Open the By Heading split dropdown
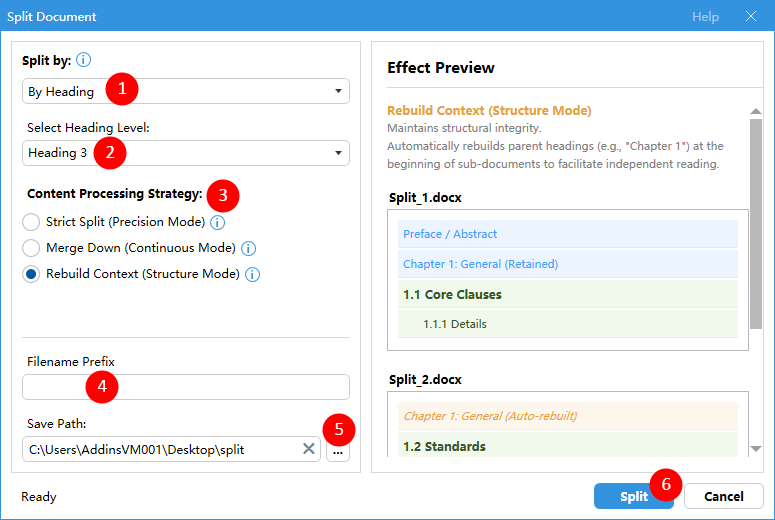The width and height of the screenshot is (775, 520). click(x=186, y=91)
